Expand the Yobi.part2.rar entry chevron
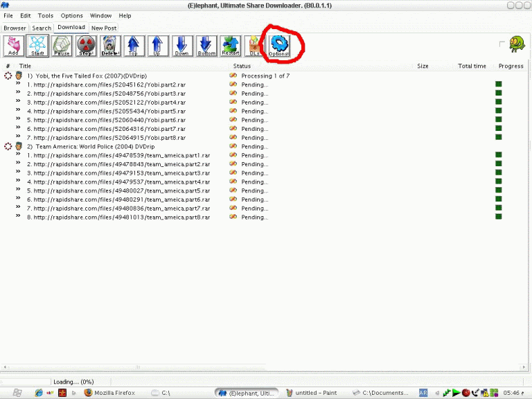The height and width of the screenshot is (399, 532). tap(19, 85)
